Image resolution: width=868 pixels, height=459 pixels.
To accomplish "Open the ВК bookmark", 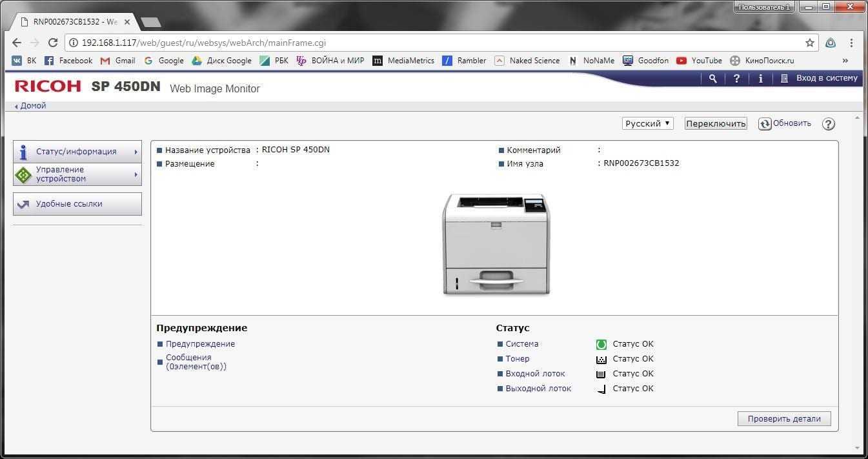I will [x=25, y=61].
